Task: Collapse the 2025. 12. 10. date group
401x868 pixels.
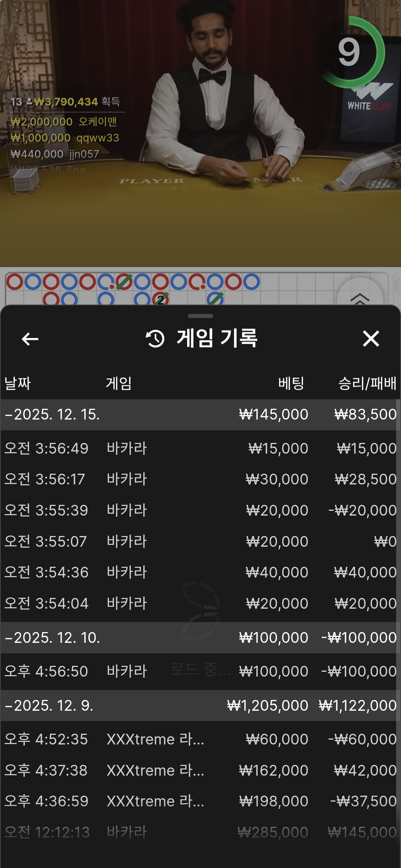Action: click(x=52, y=638)
